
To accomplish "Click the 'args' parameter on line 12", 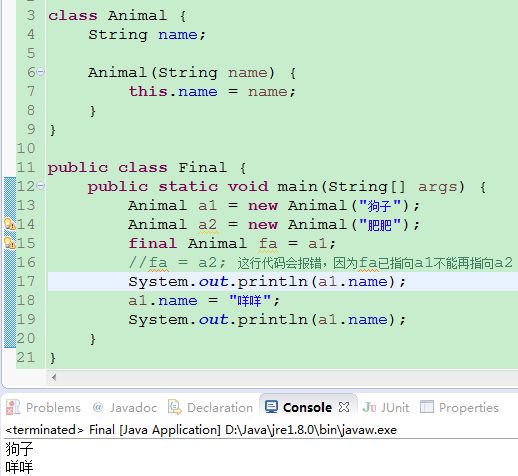I will 437,187.
